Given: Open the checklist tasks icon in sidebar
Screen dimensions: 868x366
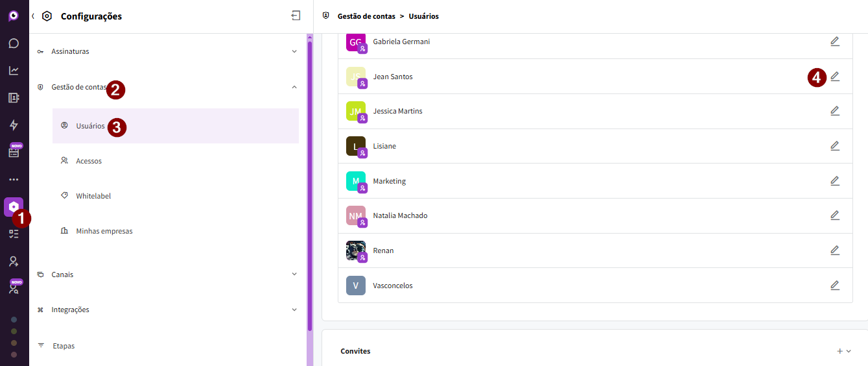Looking at the screenshot, I should pos(14,234).
